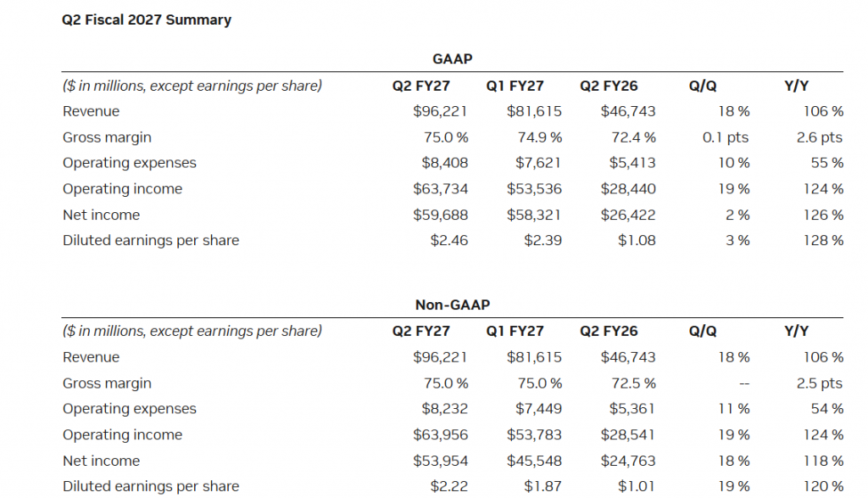The height and width of the screenshot is (498, 868).
Task: Select Non-GAAP Q2 FY26 revenue $46,743
Action: tap(628, 357)
